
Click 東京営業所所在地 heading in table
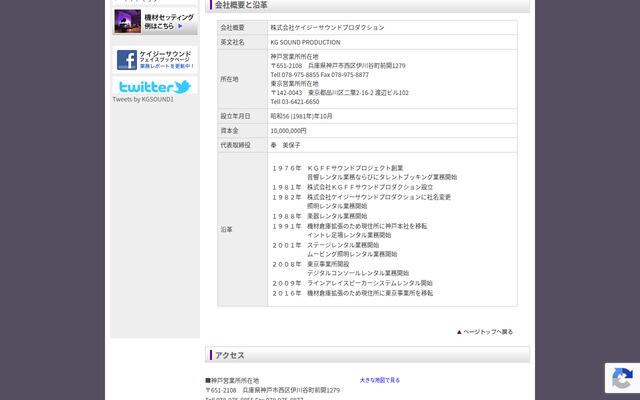(x=294, y=84)
